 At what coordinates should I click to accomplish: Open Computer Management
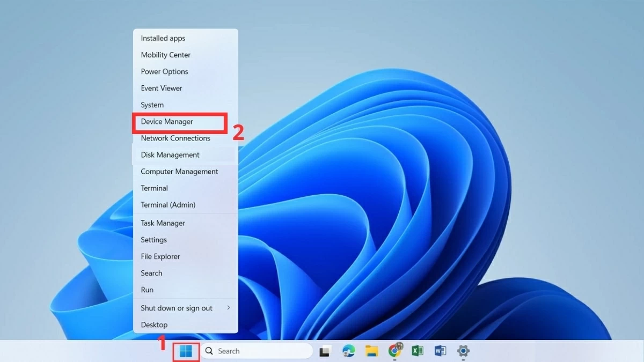point(179,171)
